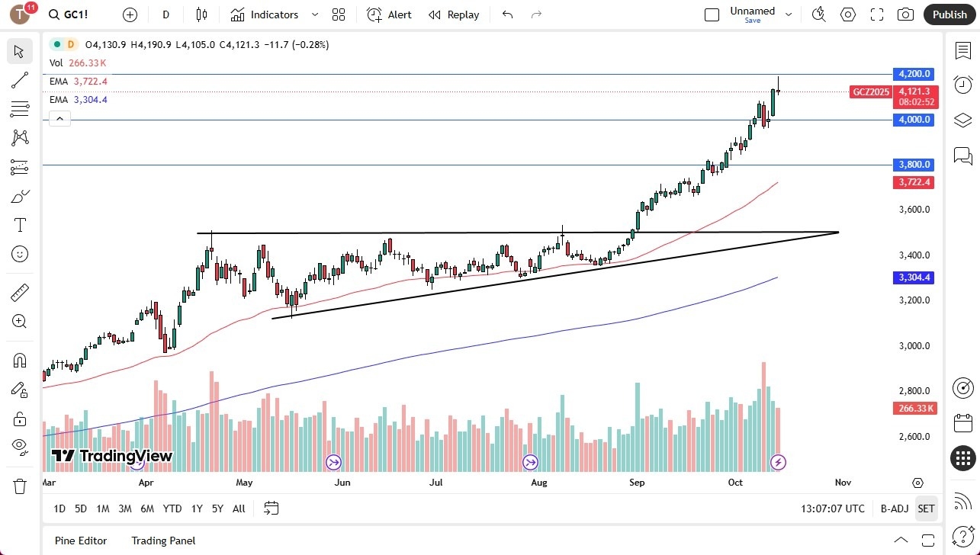Select the Brush drawing tool

(x=19, y=195)
